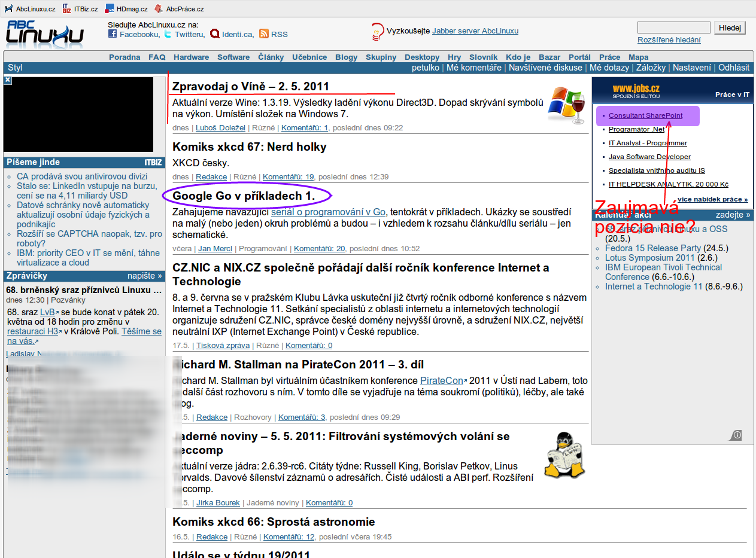Go to the Hardware section

pyautogui.click(x=192, y=57)
